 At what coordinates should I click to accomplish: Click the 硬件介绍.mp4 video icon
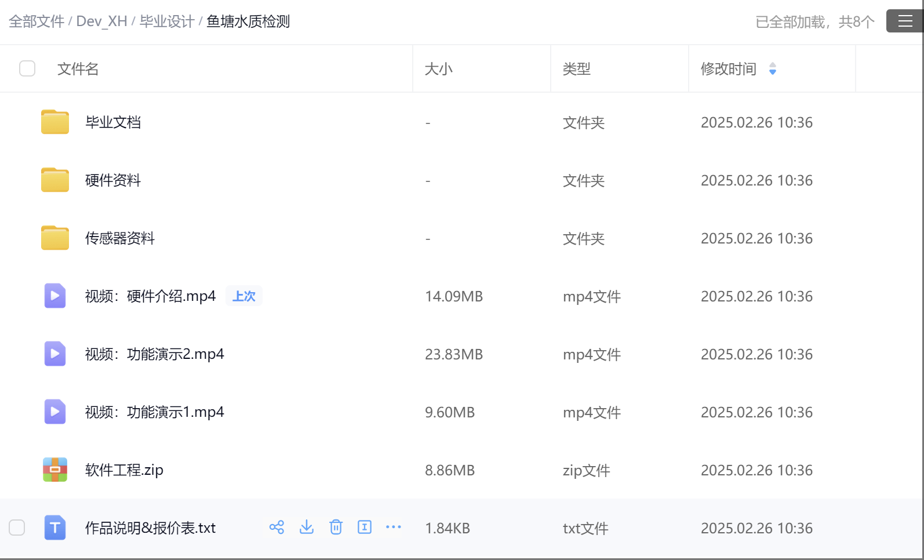(x=55, y=296)
